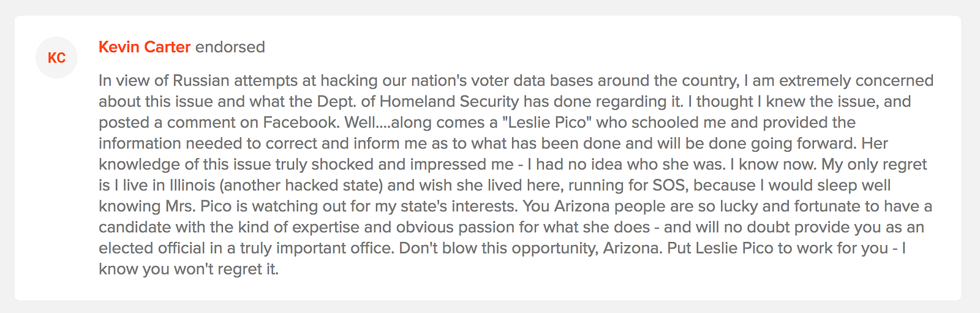The image size is (980, 313).
Task: Click the first line mentioning Russian attempts
Action: (x=306, y=81)
